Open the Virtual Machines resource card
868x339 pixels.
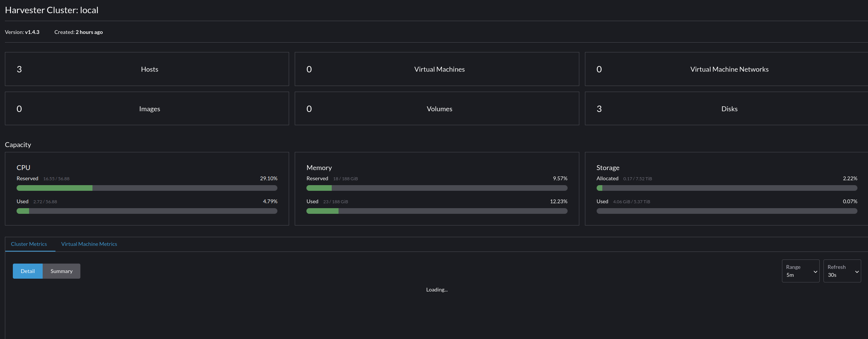coord(437,69)
